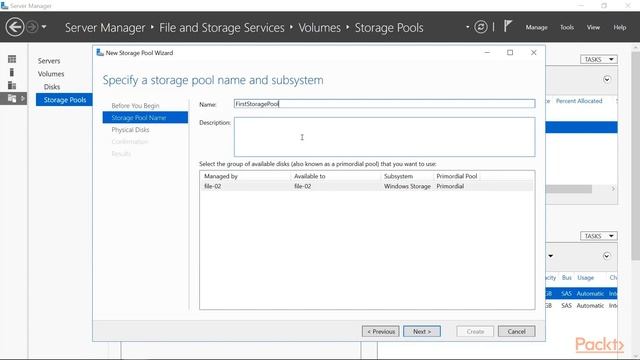640x360 pixels.
Task: Open the Tools menu
Action: (567, 27)
